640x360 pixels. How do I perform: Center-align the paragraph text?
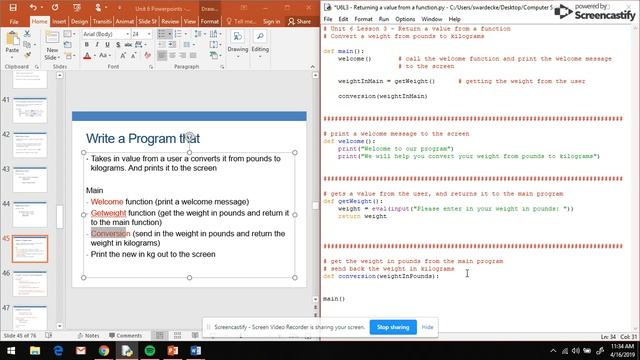(x=172, y=55)
